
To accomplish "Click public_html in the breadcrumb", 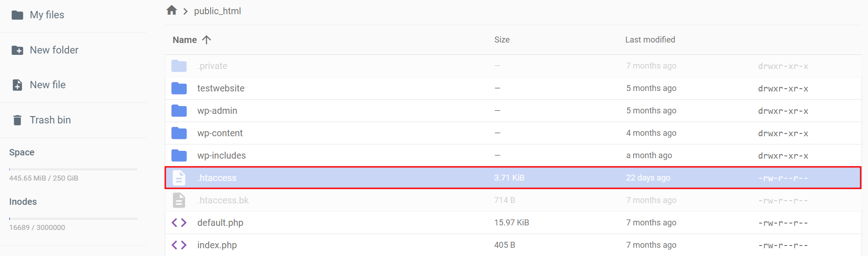I will click(x=217, y=11).
